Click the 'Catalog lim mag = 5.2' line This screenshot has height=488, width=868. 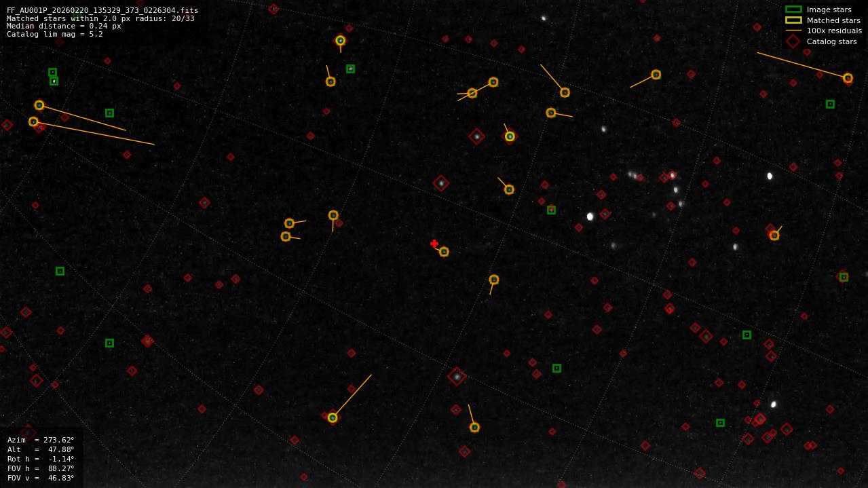pyautogui.click(x=55, y=34)
